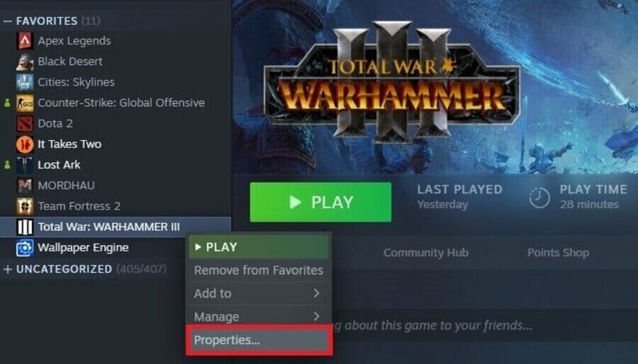Hit the big green PLAY button

(x=320, y=203)
